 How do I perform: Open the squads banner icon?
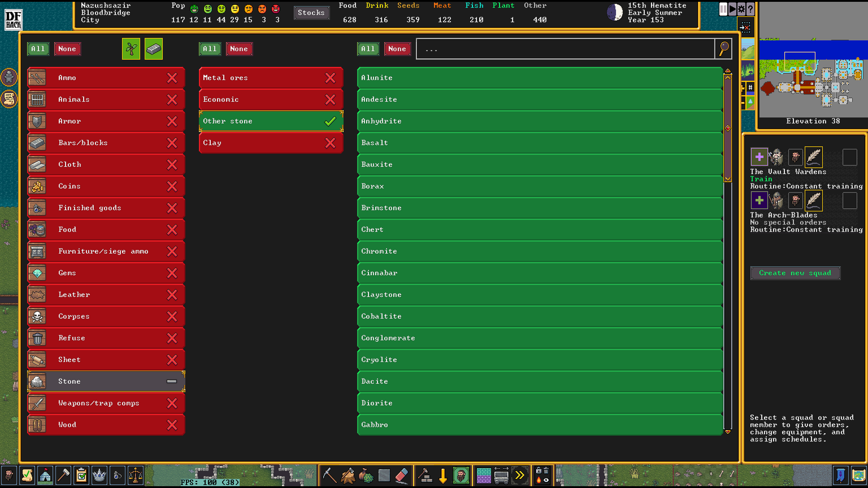(840, 475)
